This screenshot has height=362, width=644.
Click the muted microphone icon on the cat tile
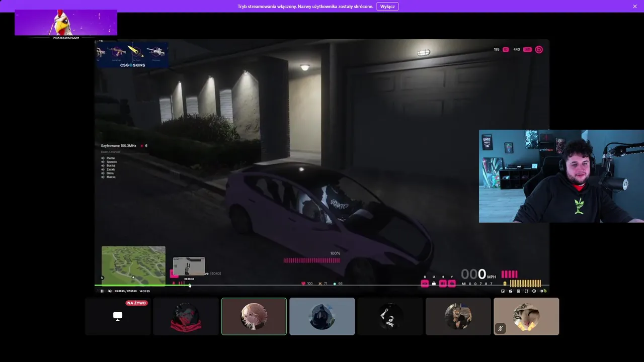point(500,328)
